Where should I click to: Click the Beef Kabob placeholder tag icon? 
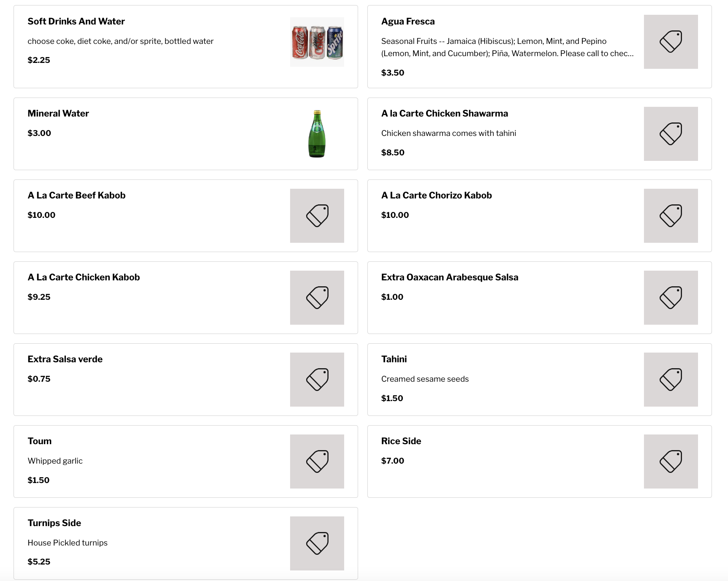pos(317,216)
